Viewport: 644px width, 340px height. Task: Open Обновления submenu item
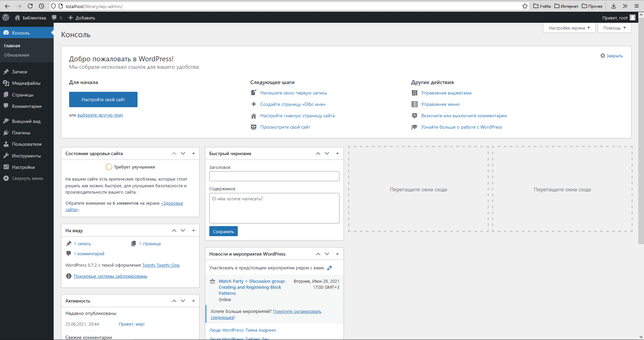coord(16,55)
